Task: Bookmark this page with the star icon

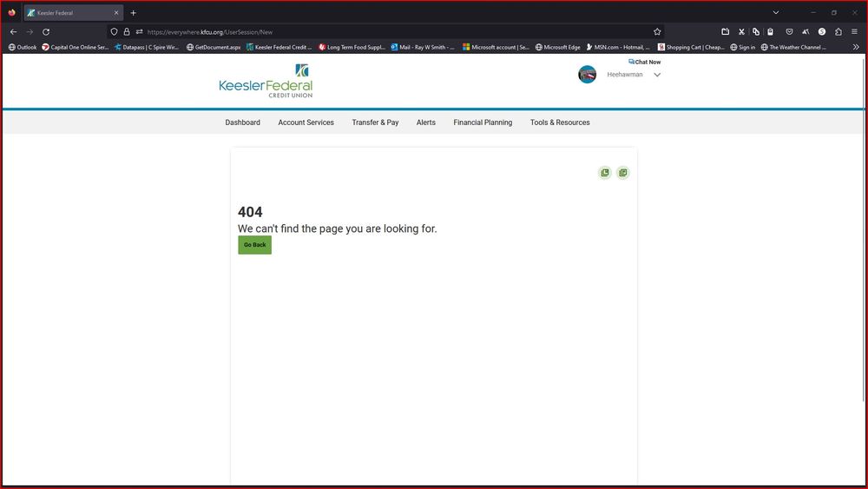Action: pos(657,32)
